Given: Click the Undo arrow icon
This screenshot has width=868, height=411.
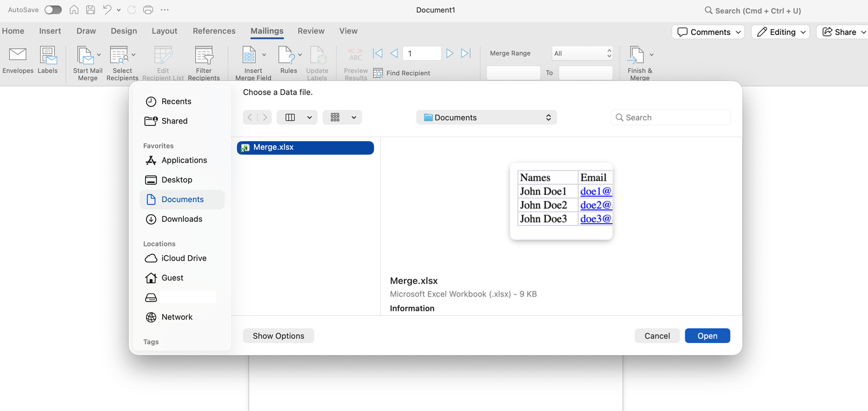Looking at the screenshot, I should pyautogui.click(x=107, y=10).
